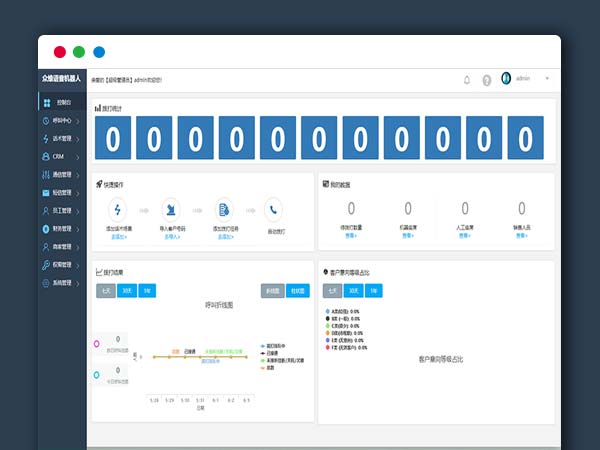
Task: Switch call chart to line chart view
Action: pos(271,291)
